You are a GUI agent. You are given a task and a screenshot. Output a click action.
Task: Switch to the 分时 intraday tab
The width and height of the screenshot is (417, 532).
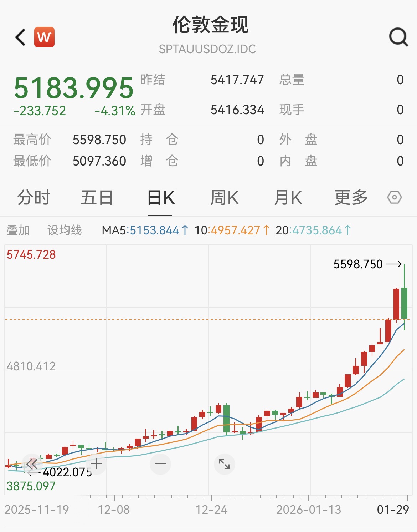(33, 197)
